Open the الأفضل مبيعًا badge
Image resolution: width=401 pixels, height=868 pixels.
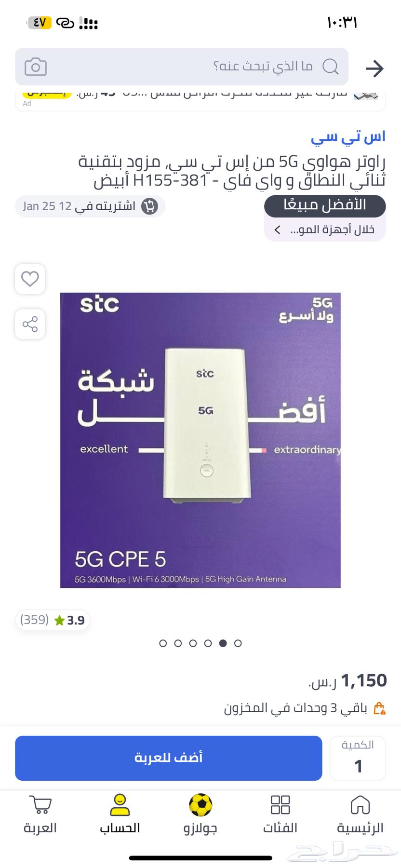pyautogui.click(x=325, y=205)
